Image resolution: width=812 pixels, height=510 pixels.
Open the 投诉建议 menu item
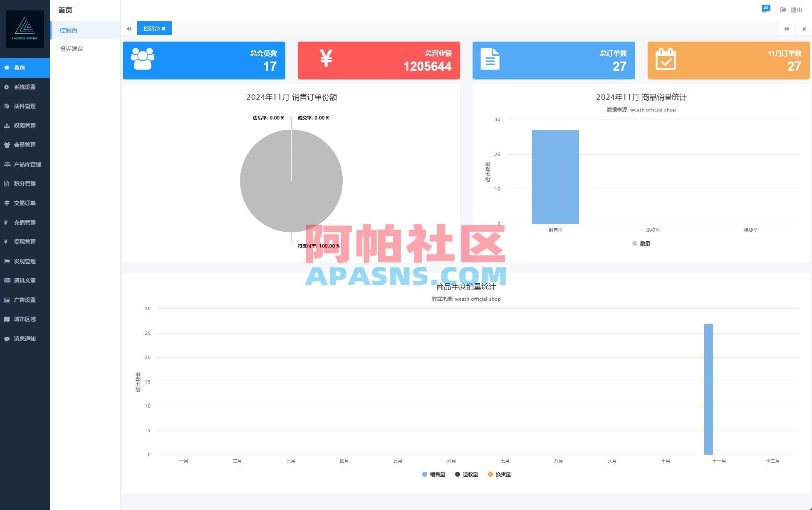point(71,49)
